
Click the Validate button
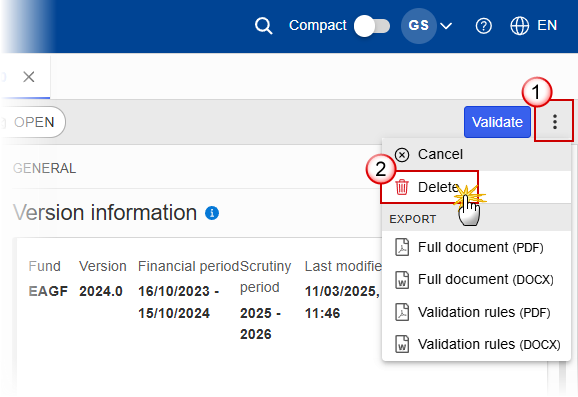coord(497,122)
